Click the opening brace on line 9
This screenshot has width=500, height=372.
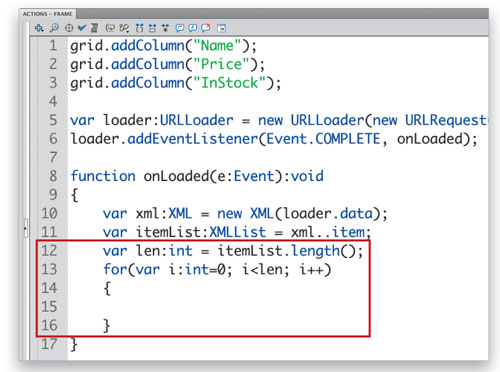[x=75, y=195]
